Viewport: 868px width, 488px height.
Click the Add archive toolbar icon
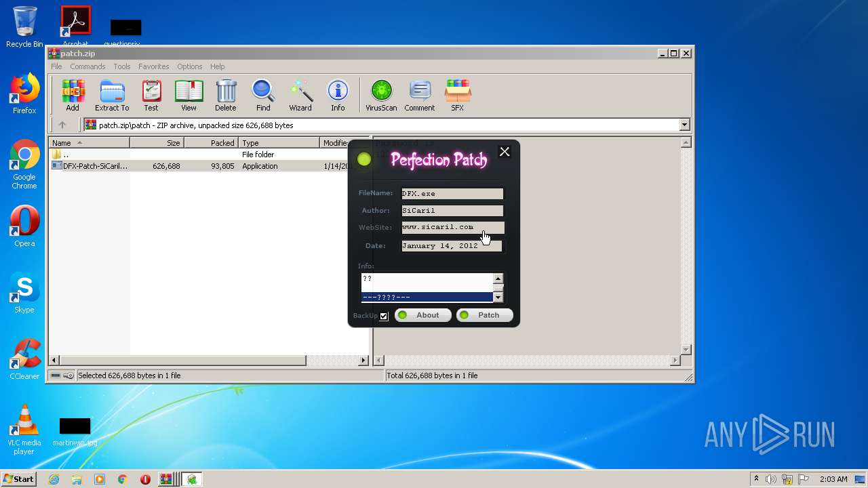coord(73,95)
